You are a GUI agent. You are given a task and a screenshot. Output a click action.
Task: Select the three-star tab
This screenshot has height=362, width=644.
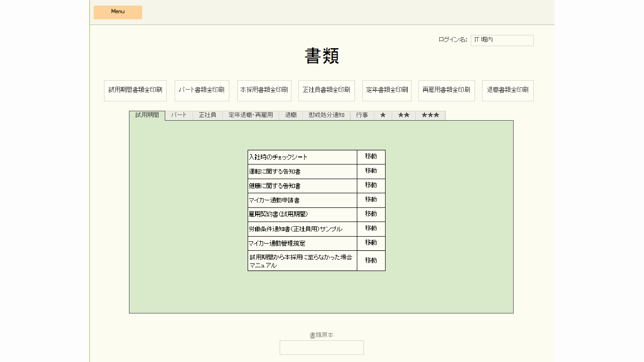[430, 115]
